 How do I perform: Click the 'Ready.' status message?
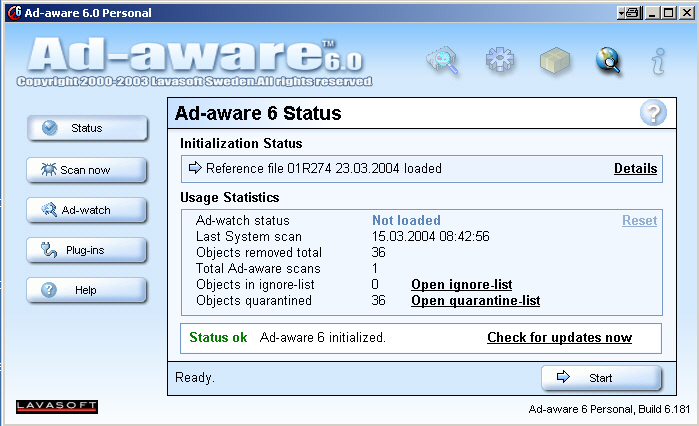[x=195, y=377]
